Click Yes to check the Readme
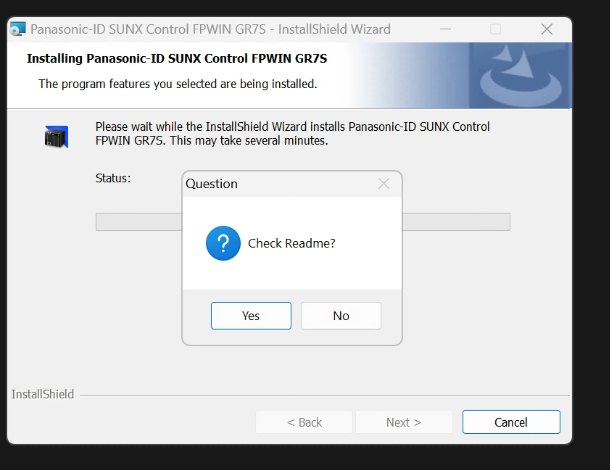The width and height of the screenshot is (610, 470). pyautogui.click(x=251, y=316)
